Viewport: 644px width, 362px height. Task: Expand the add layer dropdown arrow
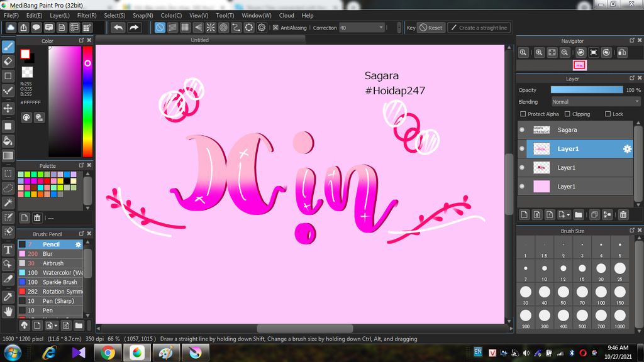tap(569, 215)
